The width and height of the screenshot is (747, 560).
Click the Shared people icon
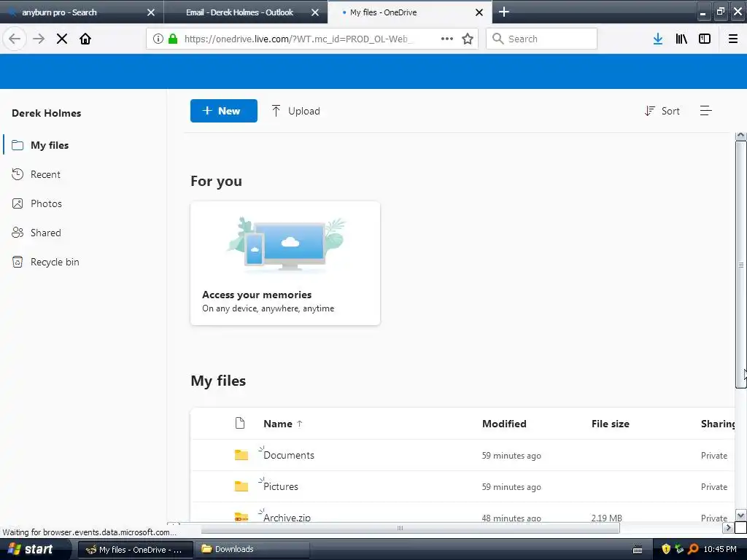pyautogui.click(x=18, y=233)
